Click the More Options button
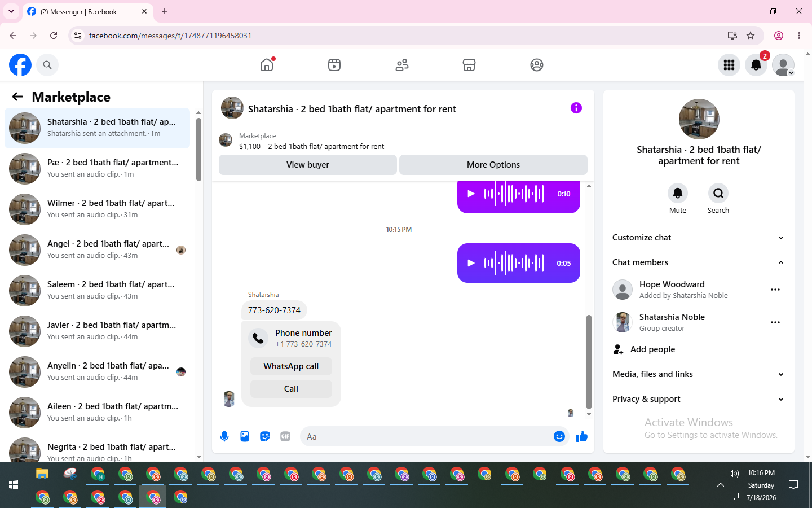 (493, 165)
